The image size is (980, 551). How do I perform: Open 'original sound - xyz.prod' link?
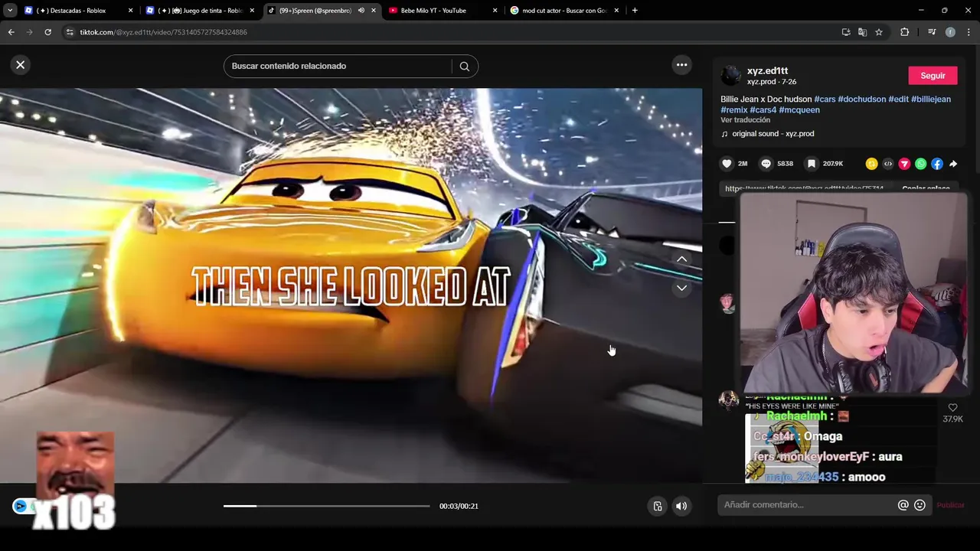click(x=773, y=134)
